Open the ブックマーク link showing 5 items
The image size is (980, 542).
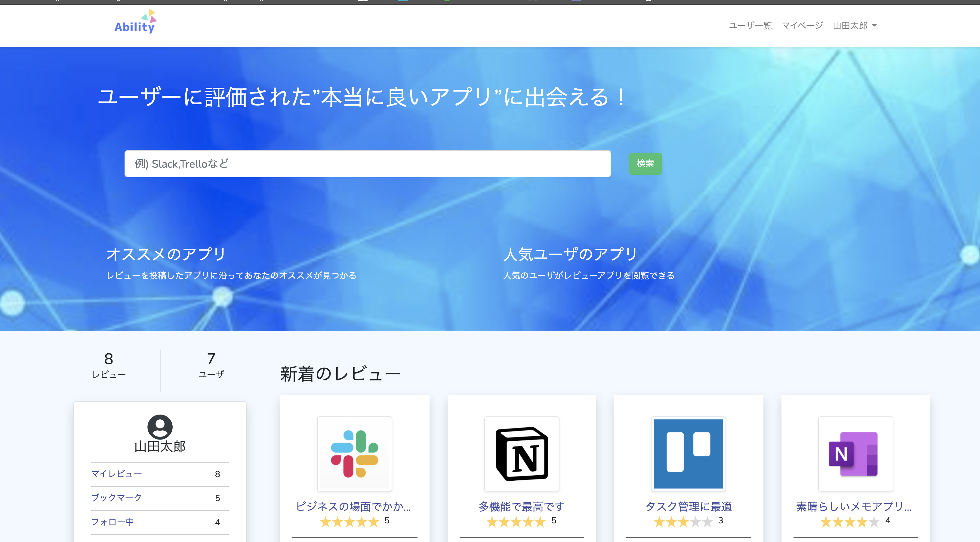116,498
